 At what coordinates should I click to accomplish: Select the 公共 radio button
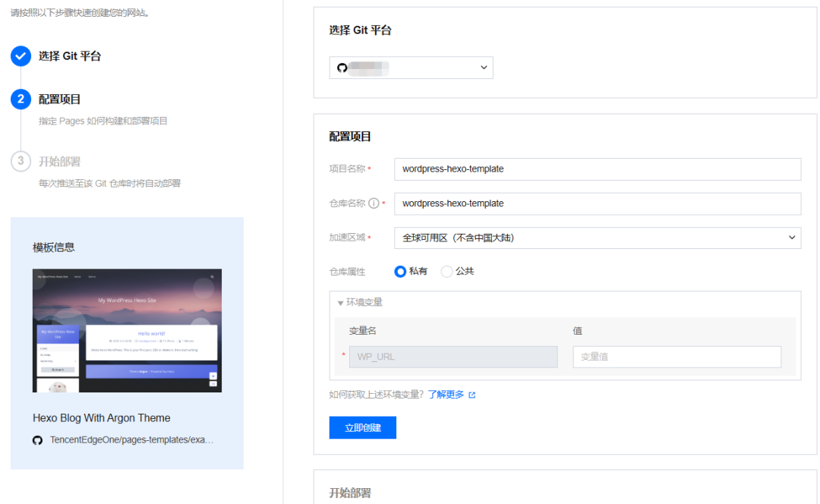click(446, 271)
